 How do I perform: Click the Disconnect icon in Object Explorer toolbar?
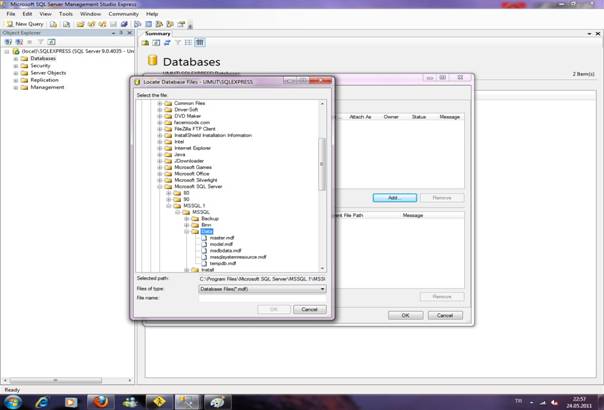point(19,42)
